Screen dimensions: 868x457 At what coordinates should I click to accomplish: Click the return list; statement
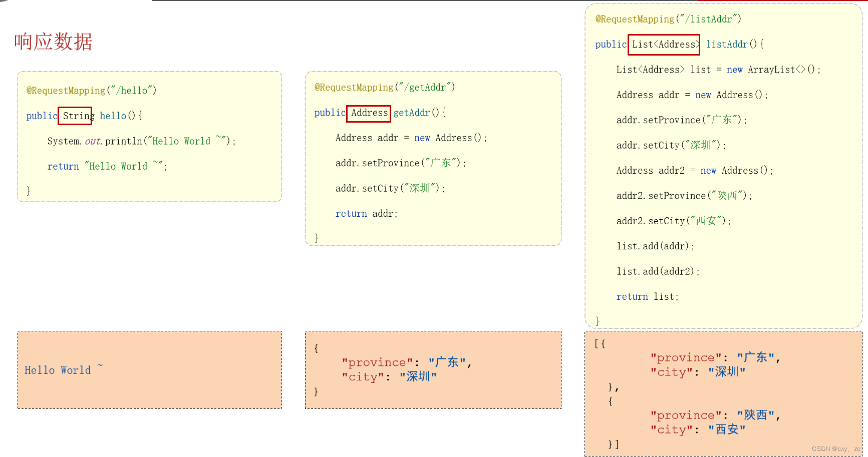647,297
